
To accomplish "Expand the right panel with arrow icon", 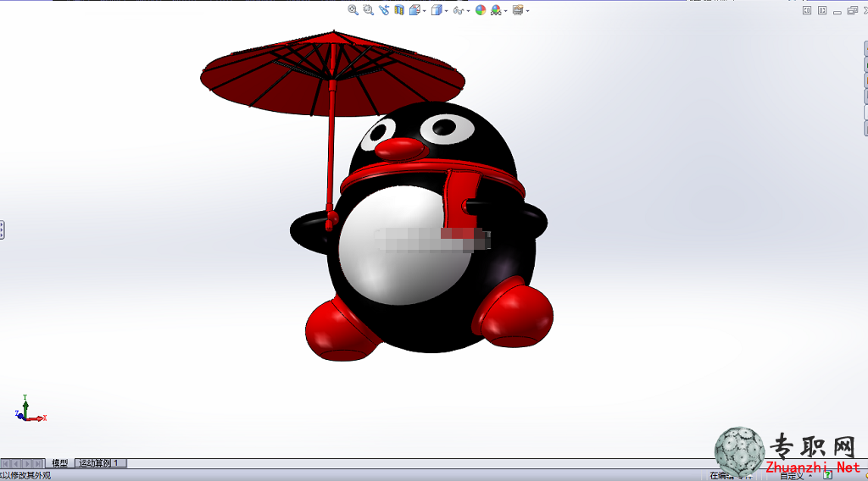I will coord(822,10).
